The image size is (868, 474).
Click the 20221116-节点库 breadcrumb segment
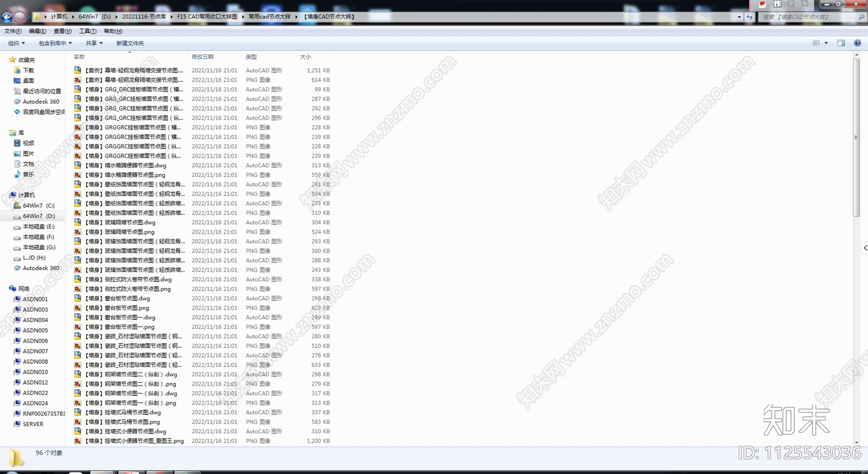(x=144, y=17)
